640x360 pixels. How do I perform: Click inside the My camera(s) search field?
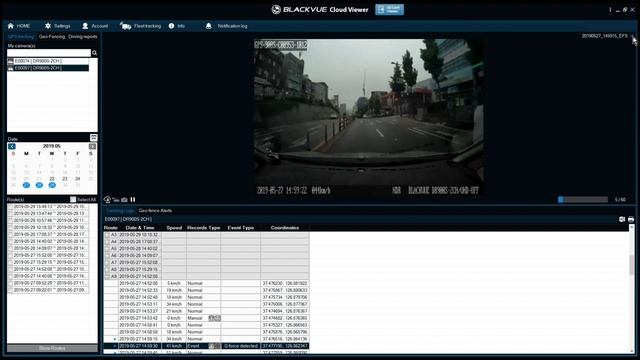[x=49, y=53]
